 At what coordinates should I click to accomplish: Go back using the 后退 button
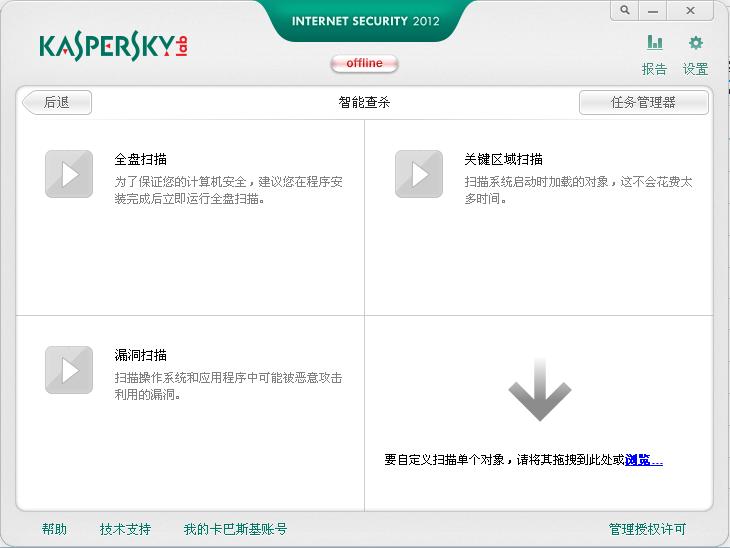(57, 102)
